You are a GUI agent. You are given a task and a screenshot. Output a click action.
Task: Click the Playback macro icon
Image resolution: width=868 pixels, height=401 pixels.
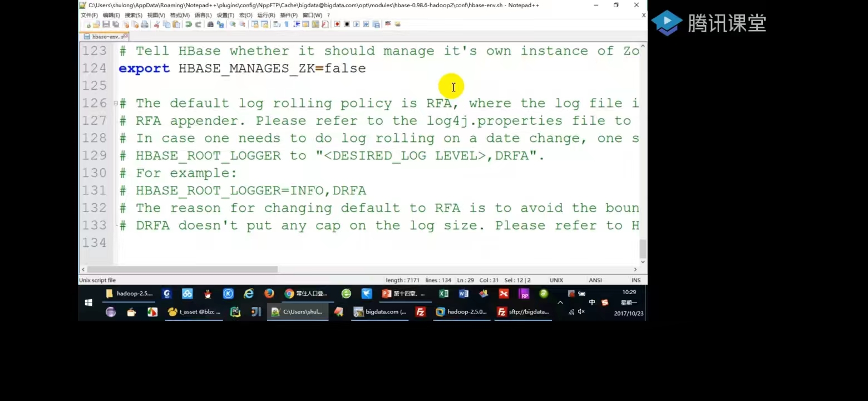tap(357, 24)
